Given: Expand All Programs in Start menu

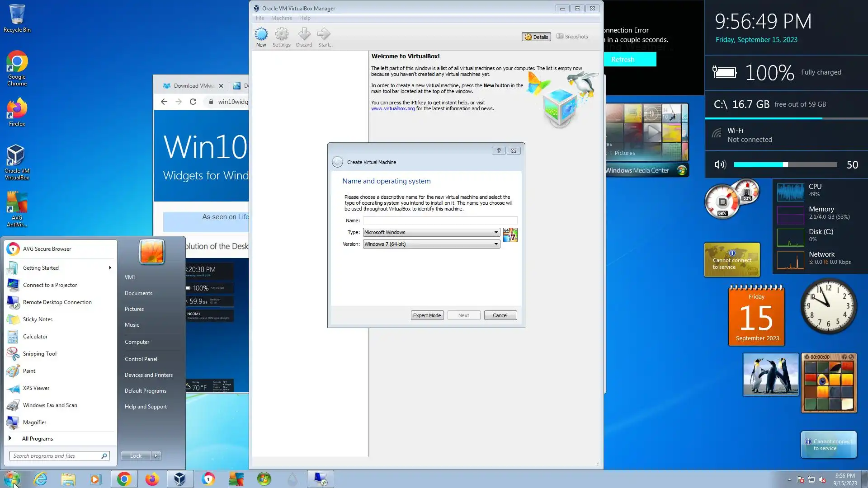Looking at the screenshot, I should tap(37, 439).
